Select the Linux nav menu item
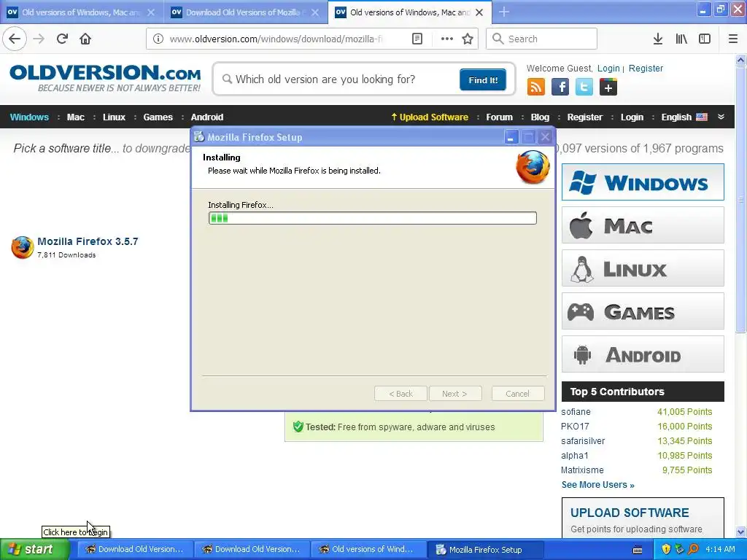Viewport: 747px width, 560px height. [x=114, y=117]
